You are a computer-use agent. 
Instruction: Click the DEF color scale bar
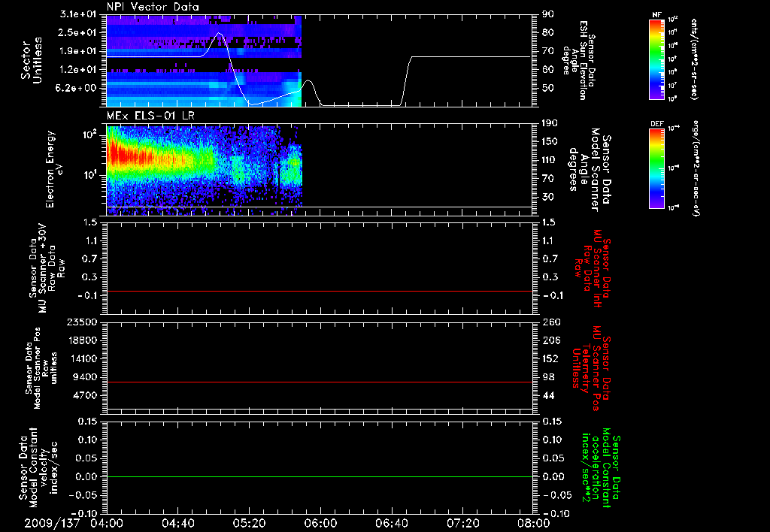[656, 168]
